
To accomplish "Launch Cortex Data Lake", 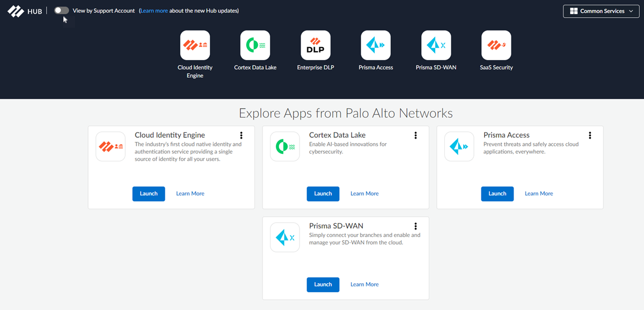I will tap(323, 194).
